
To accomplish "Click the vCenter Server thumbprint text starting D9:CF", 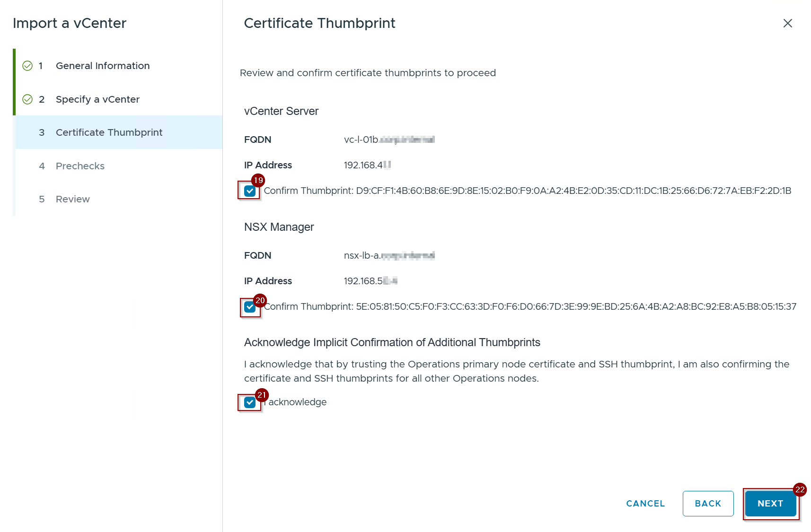I will pos(573,191).
